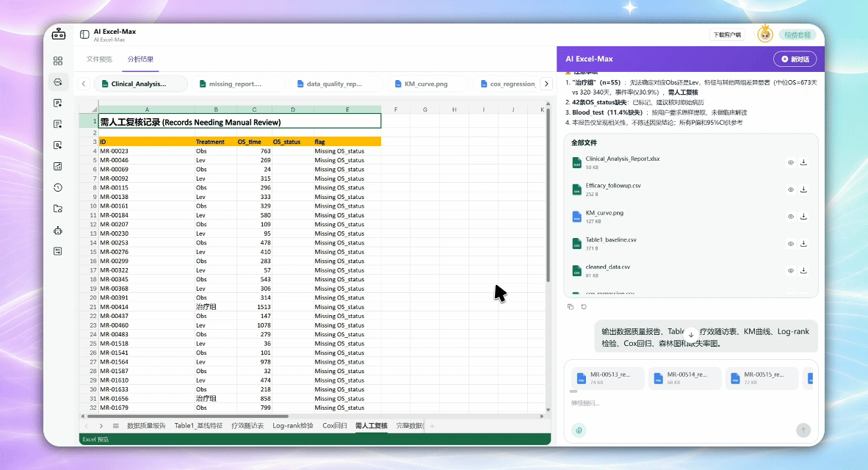Select cell MR-00023 in ID column

pos(147,151)
